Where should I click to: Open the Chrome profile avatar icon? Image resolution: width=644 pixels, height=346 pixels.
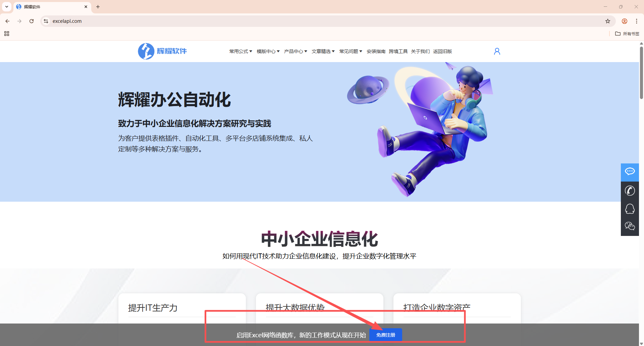tap(625, 21)
